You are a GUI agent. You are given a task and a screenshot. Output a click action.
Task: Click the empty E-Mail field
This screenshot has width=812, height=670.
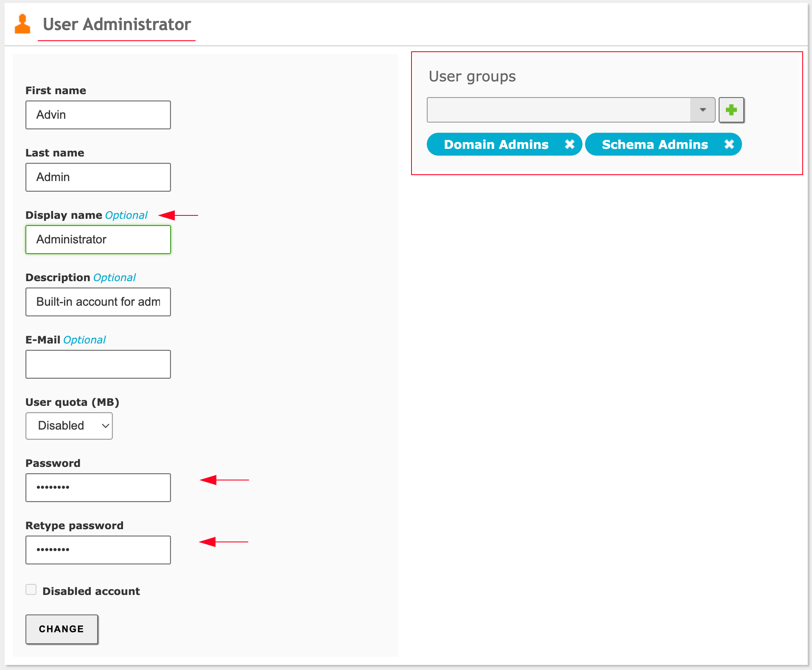(98, 364)
